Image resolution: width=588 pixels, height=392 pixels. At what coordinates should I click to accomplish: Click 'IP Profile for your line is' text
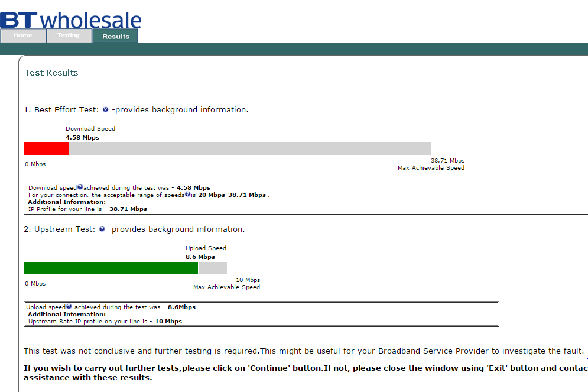click(x=65, y=209)
